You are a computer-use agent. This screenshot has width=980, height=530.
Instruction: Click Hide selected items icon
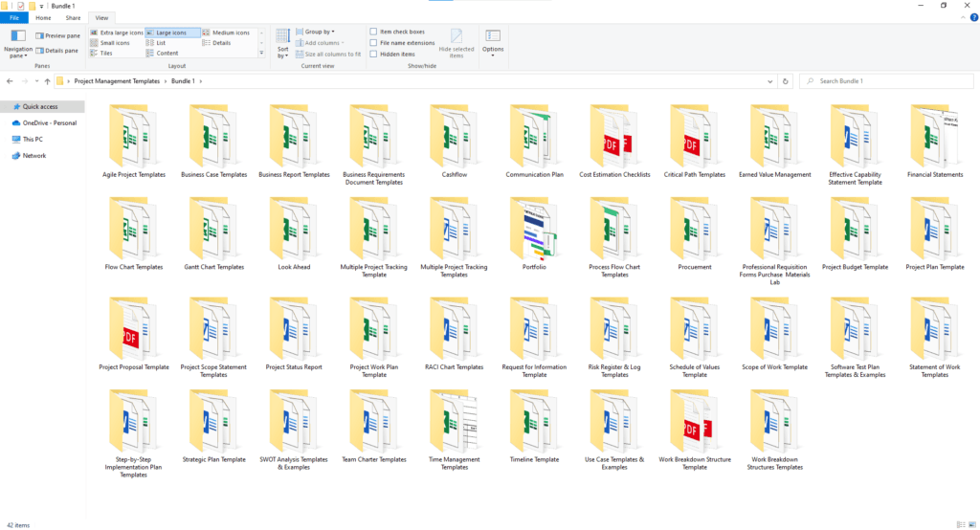tap(456, 44)
